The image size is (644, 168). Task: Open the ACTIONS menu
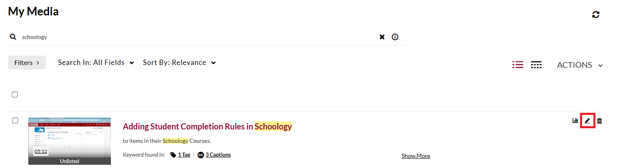pyautogui.click(x=580, y=65)
